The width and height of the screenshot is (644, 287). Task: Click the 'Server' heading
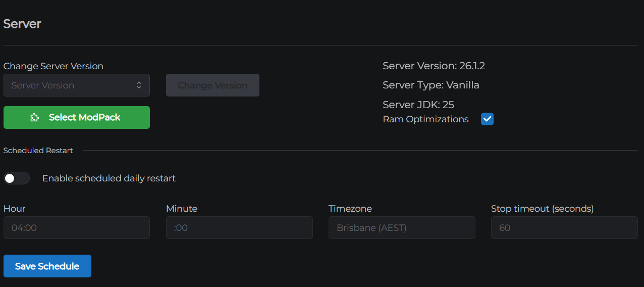point(22,24)
